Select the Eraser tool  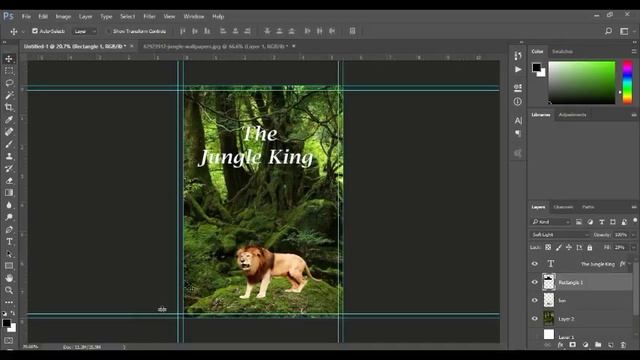(x=9, y=181)
